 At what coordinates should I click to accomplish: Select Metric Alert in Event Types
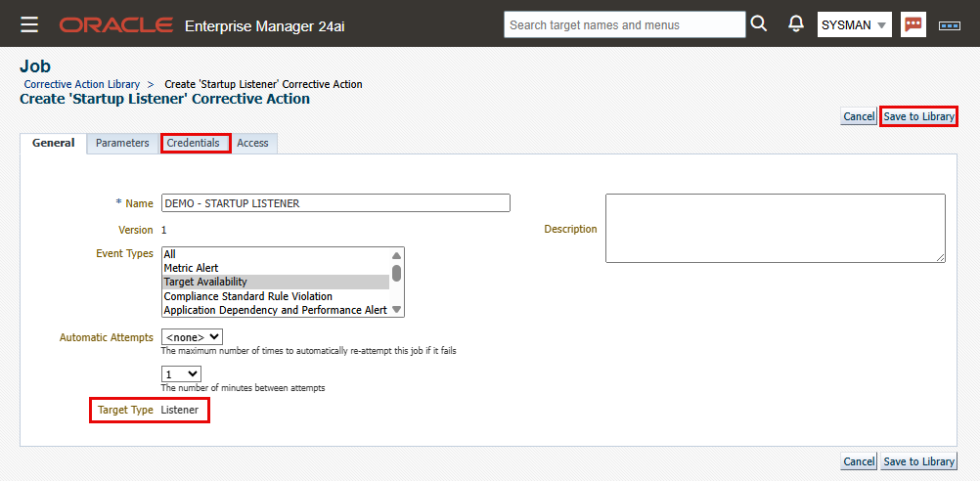(191, 268)
